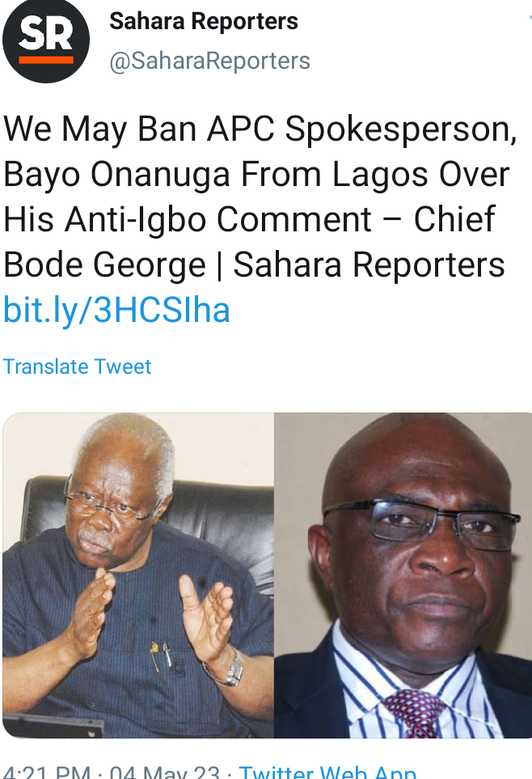Open the Twitter Web App source link
The image size is (532, 779).
(x=327, y=772)
